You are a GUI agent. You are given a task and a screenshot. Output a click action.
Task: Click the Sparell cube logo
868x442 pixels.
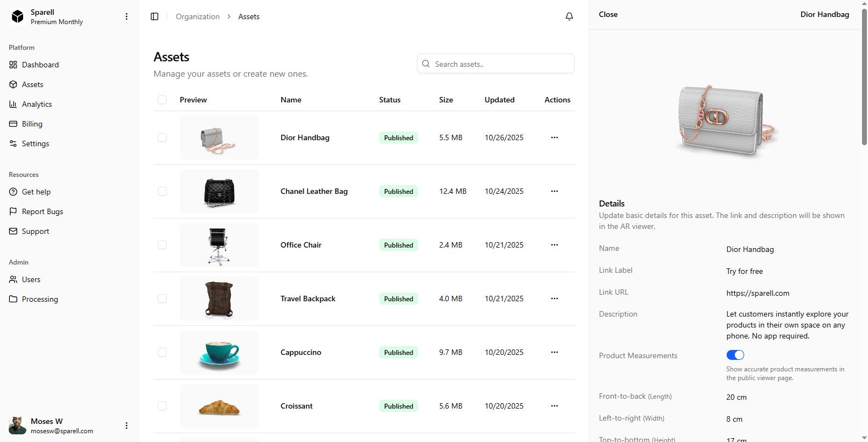[18, 17]
